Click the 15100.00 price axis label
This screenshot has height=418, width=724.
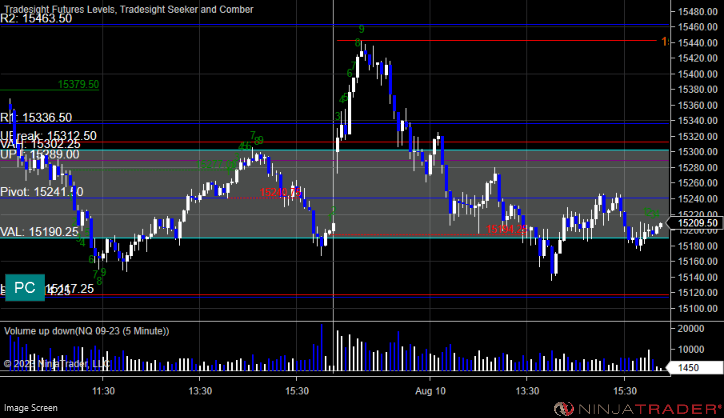click(698, 309)
